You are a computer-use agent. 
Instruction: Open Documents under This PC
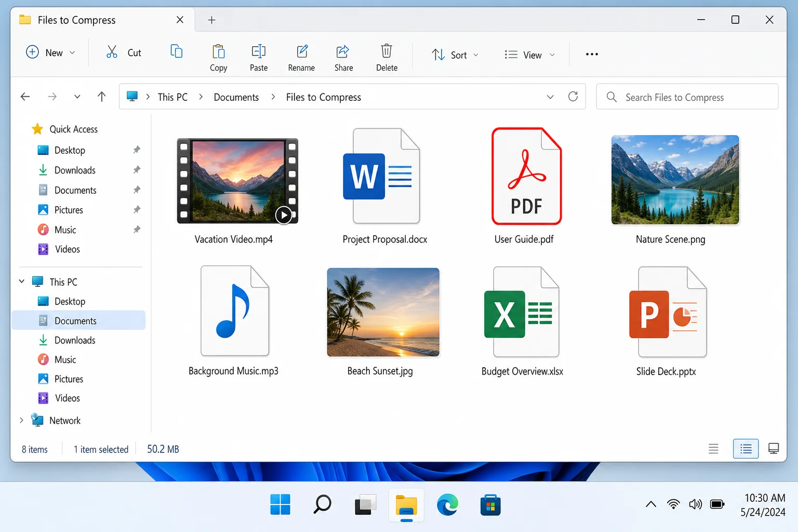78,321
